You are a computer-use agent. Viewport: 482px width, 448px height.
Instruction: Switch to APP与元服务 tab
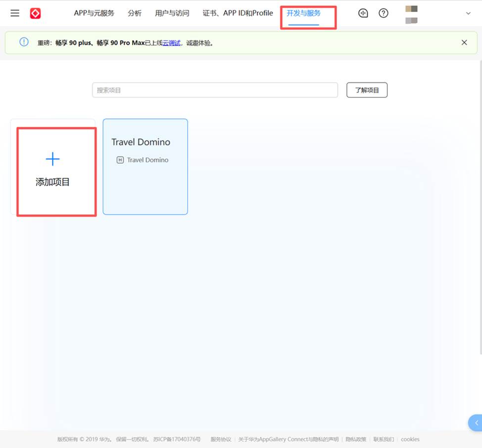tap(94, 13)
